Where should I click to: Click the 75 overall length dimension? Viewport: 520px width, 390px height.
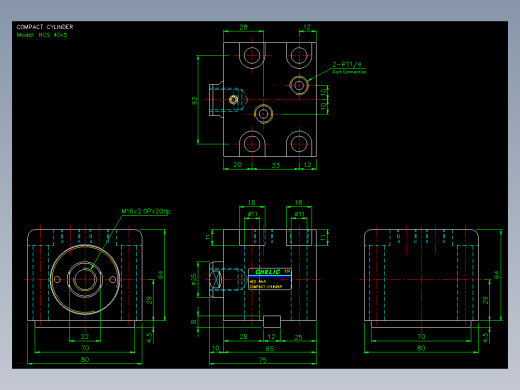263,360
